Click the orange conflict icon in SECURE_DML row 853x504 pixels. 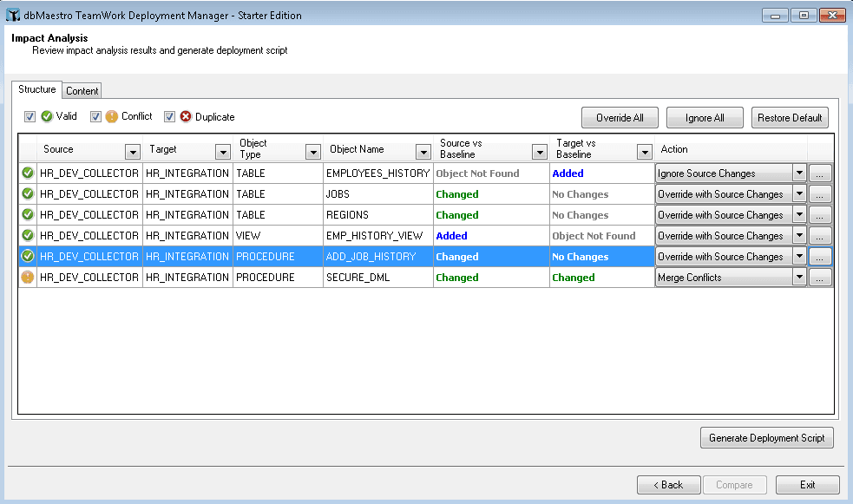[28, 278]
